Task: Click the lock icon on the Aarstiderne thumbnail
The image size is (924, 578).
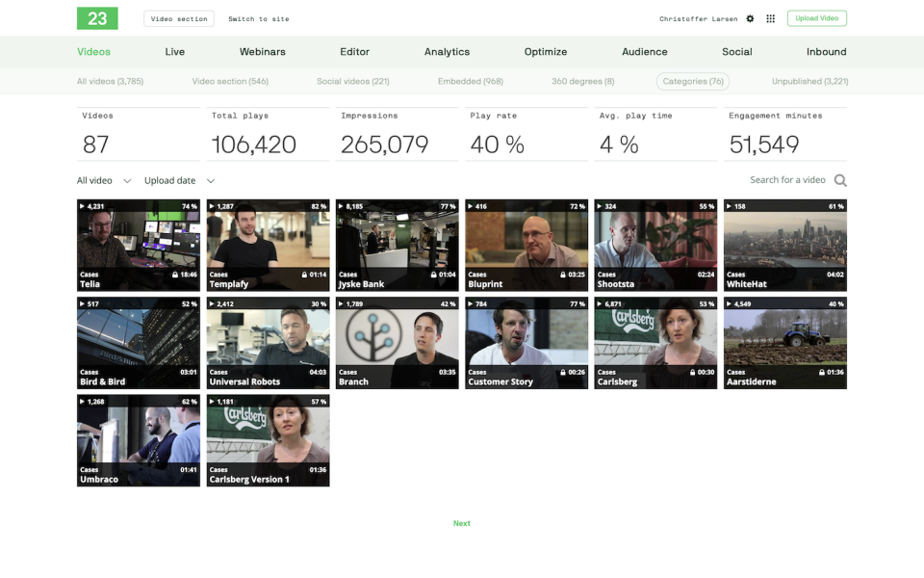Action: pyautogui.click(x=821, y=372)
